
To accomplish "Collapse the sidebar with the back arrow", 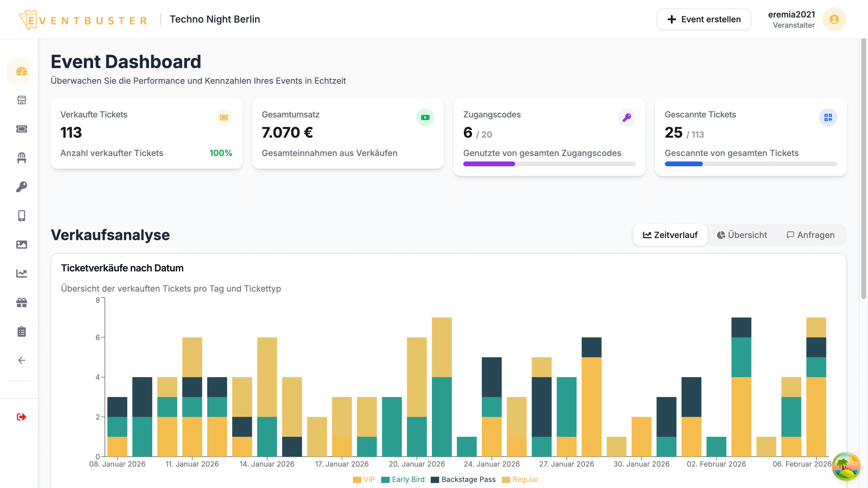I will coord(22,360).
